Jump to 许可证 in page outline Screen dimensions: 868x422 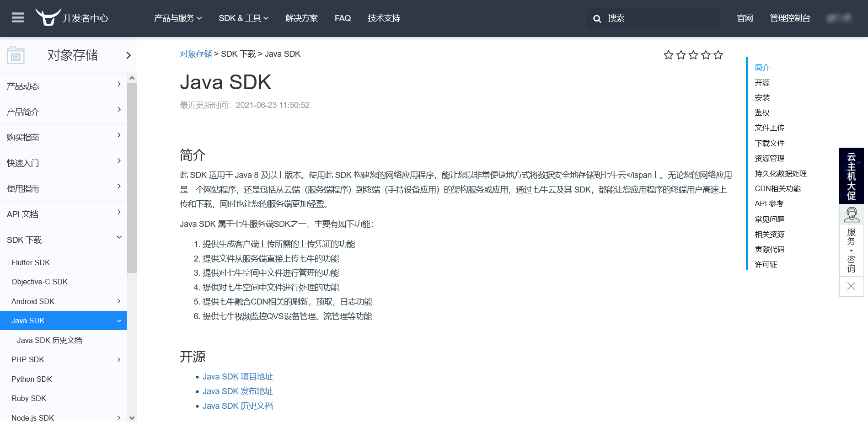(766, 264)
